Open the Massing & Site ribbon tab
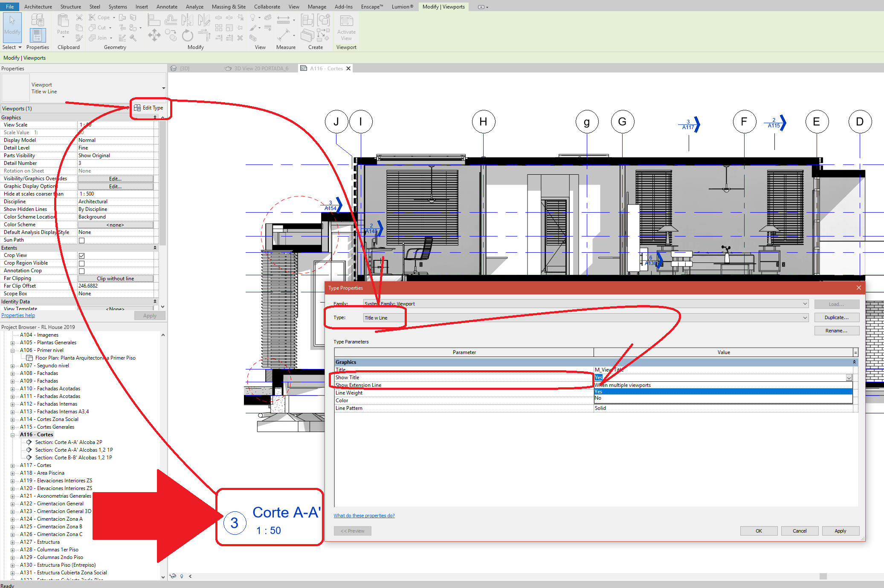 pos(229,6)
